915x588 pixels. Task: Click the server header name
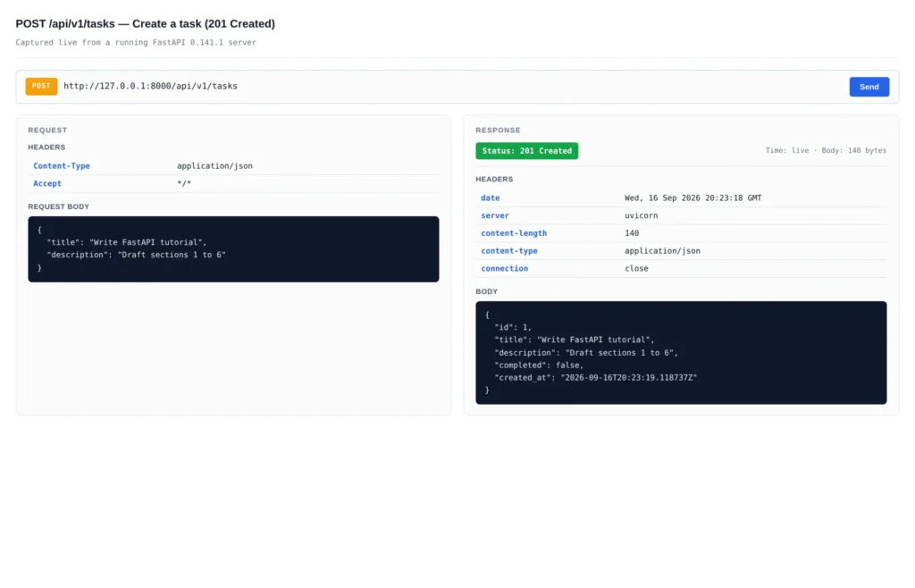point(495,216)
